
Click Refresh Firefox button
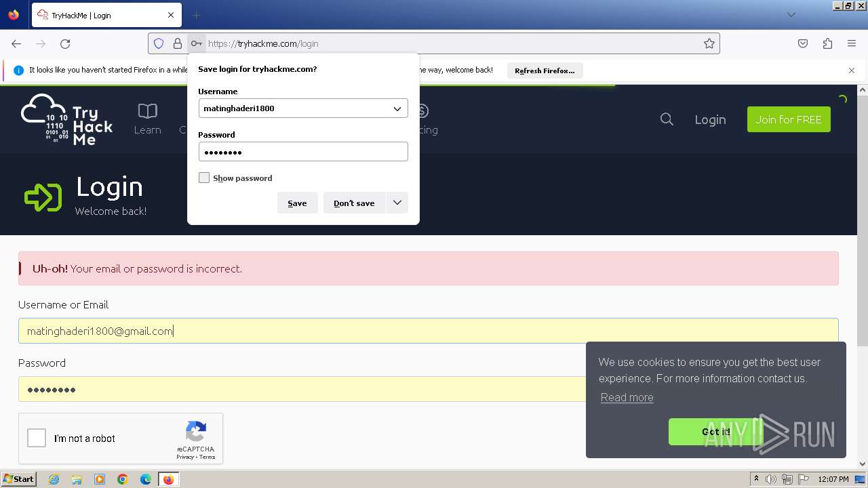545,70
